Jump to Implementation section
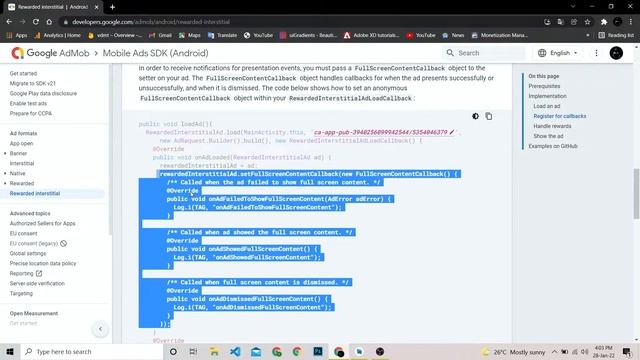 point(547,96)
